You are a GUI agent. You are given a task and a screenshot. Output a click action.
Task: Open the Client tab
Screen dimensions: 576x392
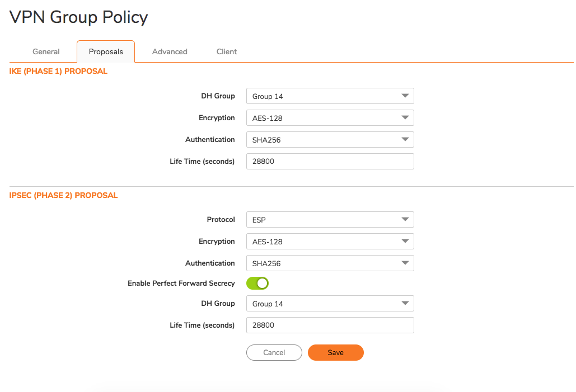point(226,51)
